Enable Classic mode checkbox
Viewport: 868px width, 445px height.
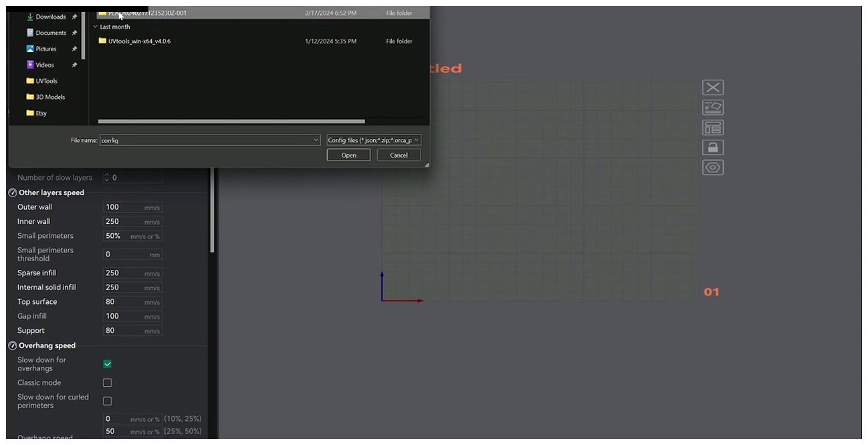pos(107,383)
